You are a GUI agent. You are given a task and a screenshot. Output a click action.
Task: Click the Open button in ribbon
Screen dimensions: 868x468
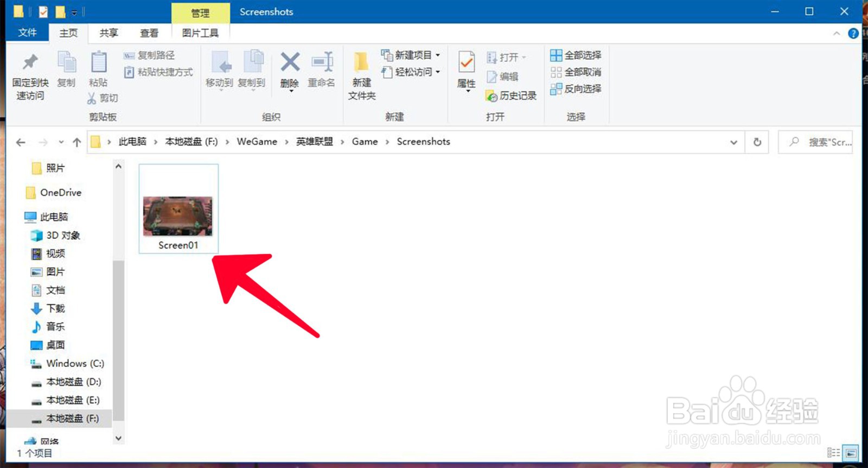tap(506, 58)
